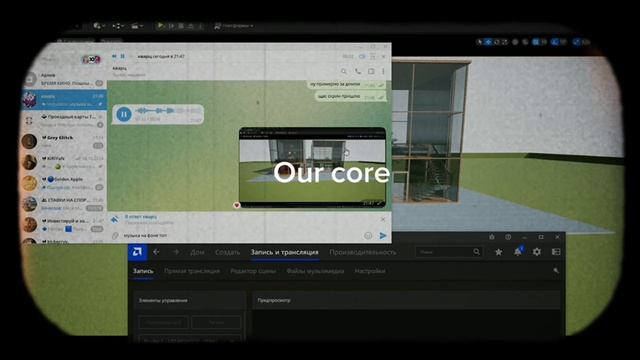The width and height of the screenshot is (640, 360).
Task: Open the Grey Glitch chat
Action: click(64, 142)
